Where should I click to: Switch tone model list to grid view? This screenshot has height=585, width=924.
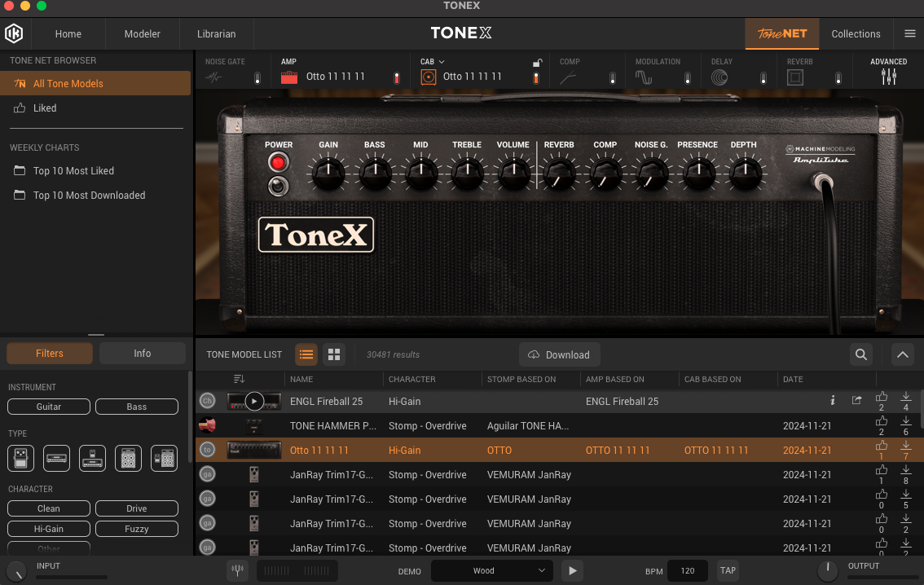pos(332,354)
